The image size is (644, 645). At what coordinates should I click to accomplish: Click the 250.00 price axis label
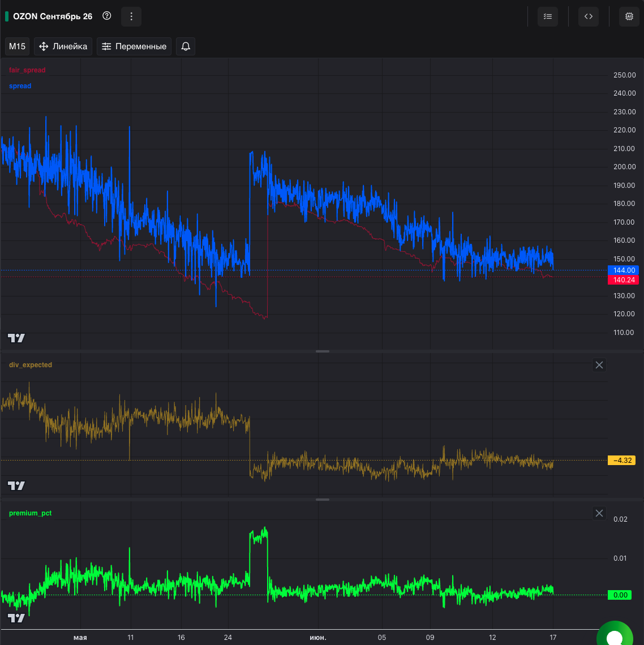[624, 75]
